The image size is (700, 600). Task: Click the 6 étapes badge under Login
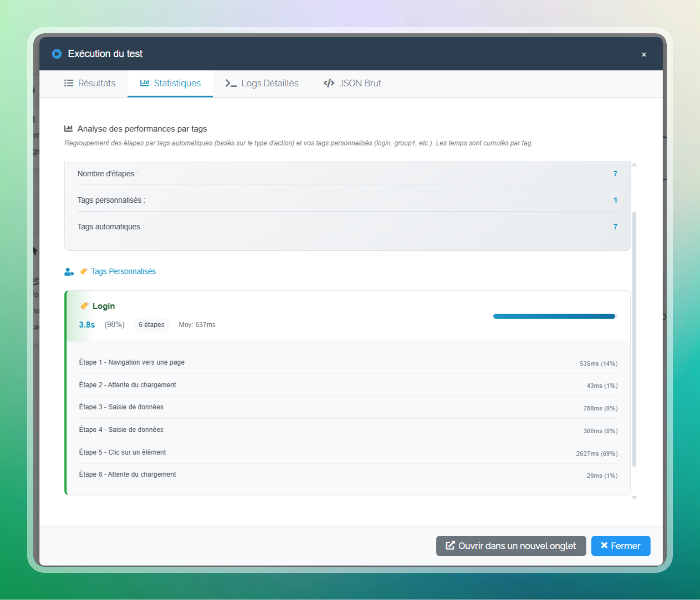[152, 325]
